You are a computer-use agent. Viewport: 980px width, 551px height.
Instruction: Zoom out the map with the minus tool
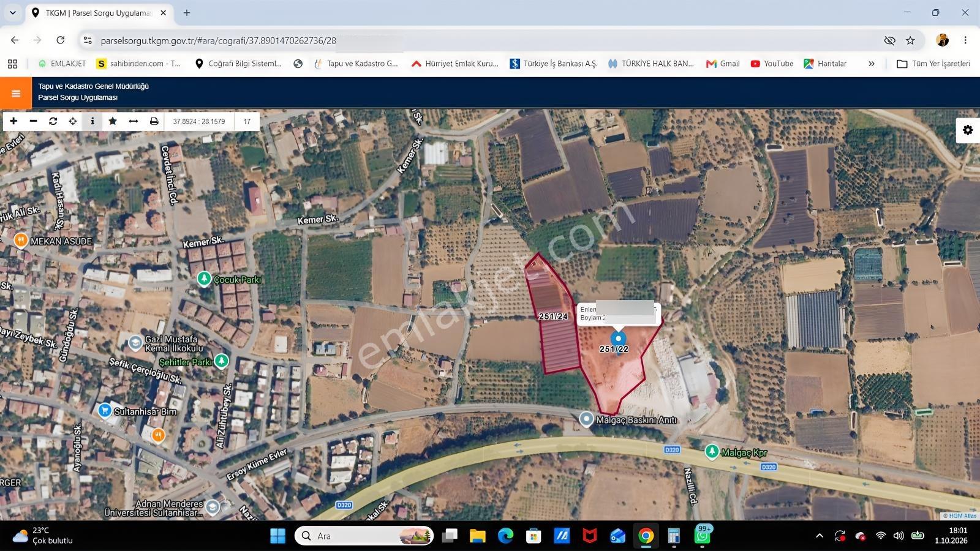pos(33,121)
